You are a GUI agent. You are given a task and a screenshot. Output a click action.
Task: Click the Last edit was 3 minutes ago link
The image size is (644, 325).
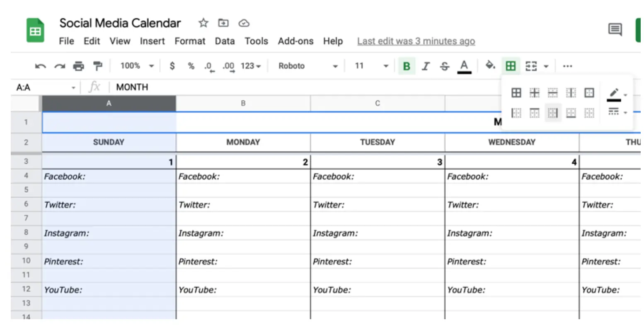(416, 41)
